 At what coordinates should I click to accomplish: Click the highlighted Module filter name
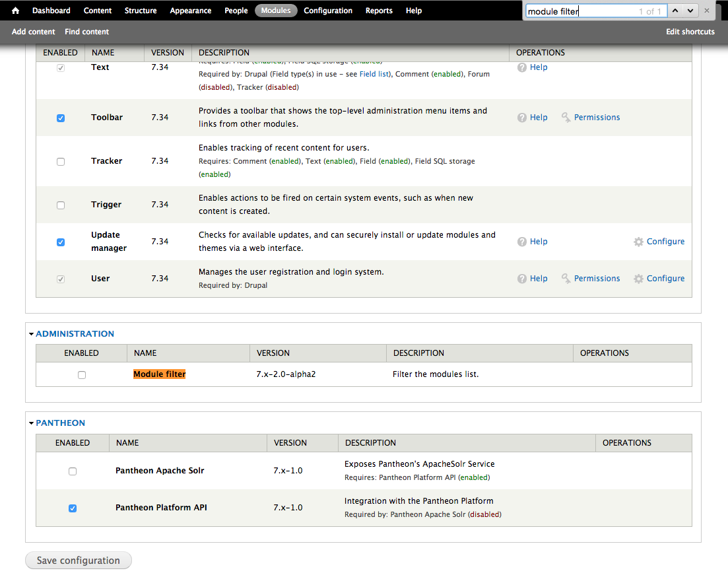coord(159,374)
